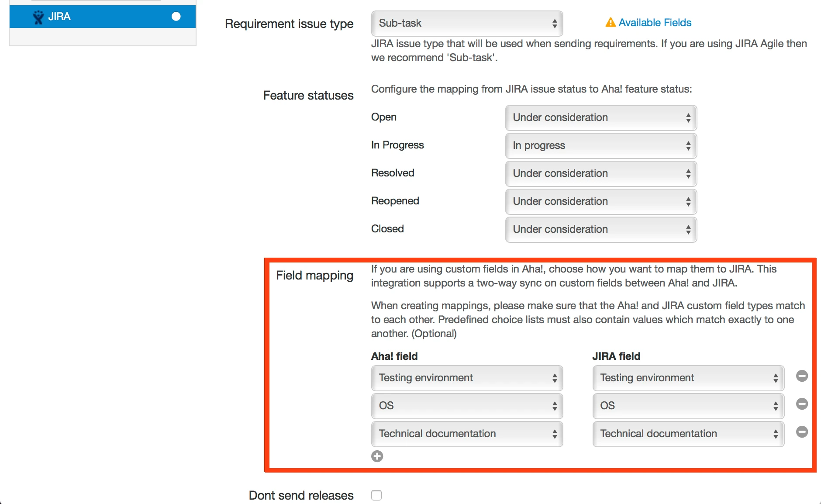
Task: Open the Aha! field OS dropdown
Action: click(467, 406)
